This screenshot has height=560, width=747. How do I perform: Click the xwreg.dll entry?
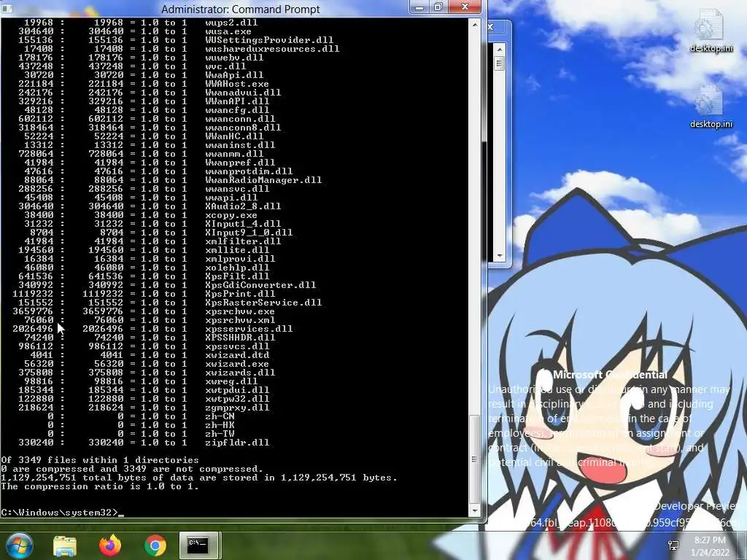tap(231, 381)
